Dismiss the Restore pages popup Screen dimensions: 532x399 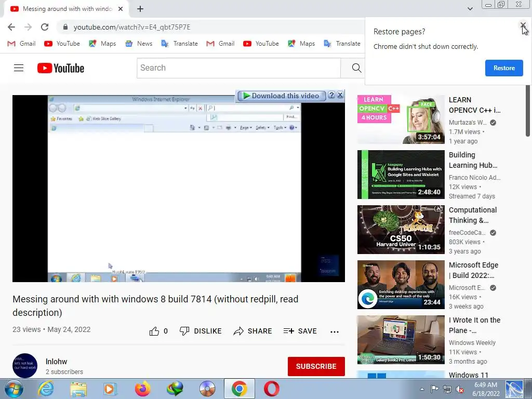pos(523,25)
